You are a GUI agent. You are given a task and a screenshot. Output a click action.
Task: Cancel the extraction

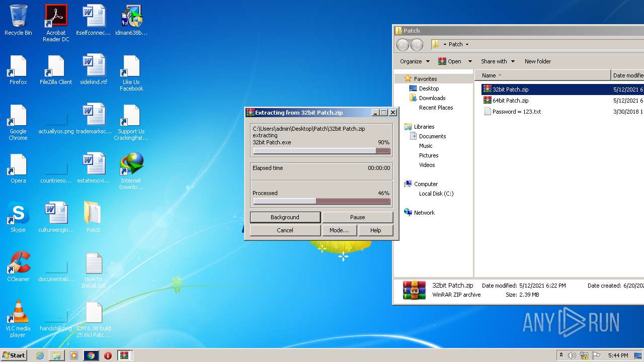coord(285,230)
